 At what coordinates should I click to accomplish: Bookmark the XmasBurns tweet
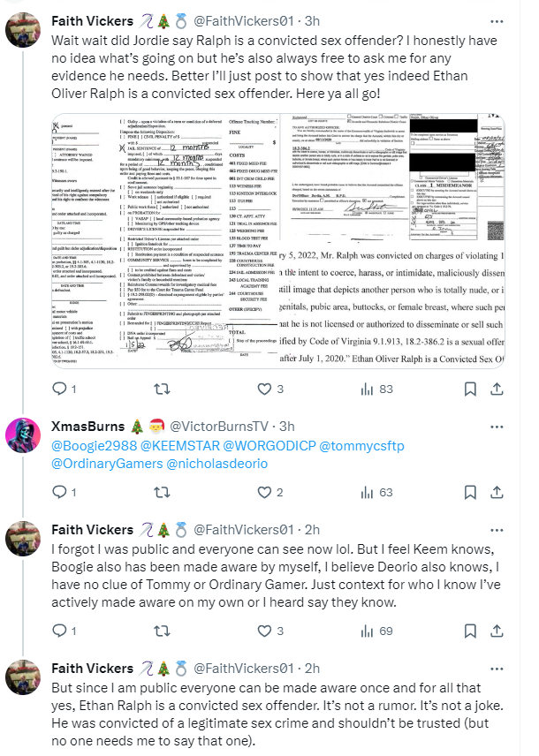point(470,492)
